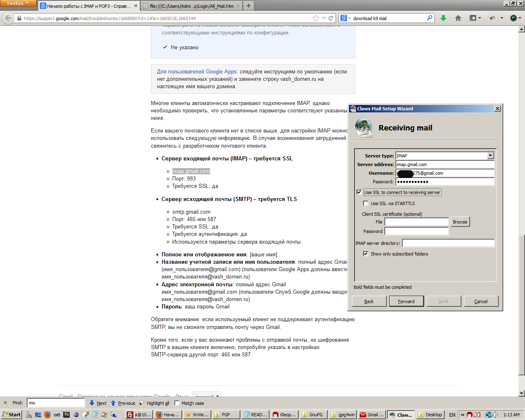
Task: Click the spider add-on icon in toolbar
Action: point(493,18)
